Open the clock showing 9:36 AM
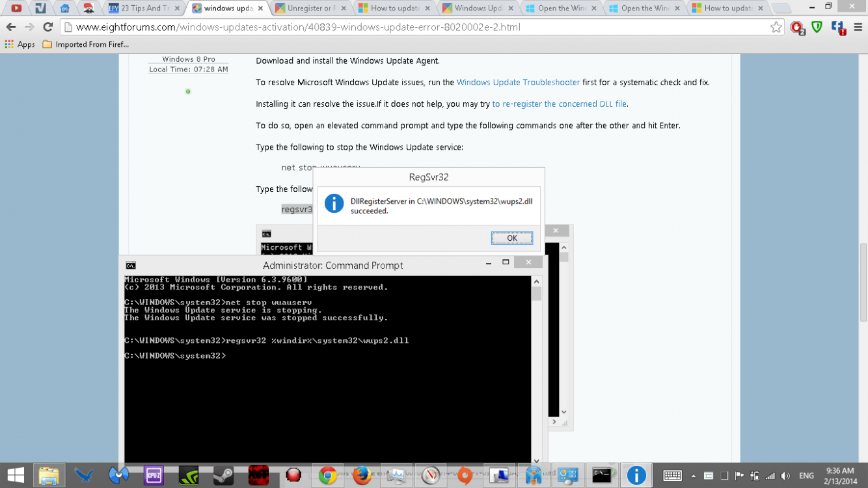 [839, 476]
